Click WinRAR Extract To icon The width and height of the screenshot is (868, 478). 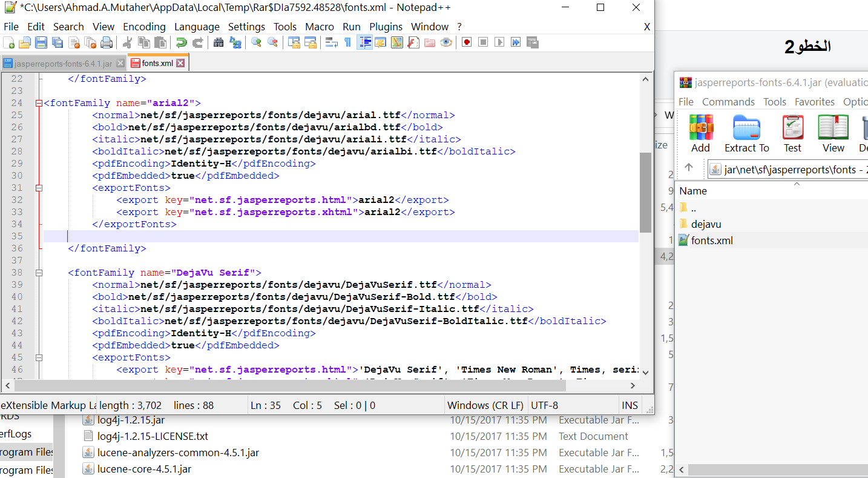tap(746, 134)
